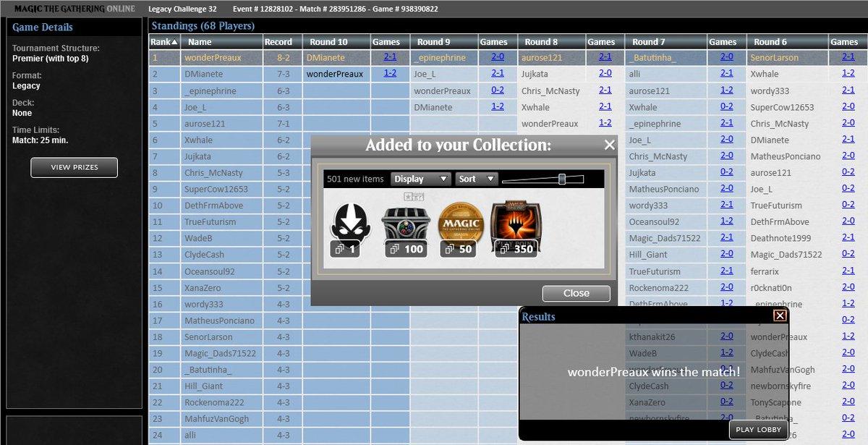Select ClydeCash in the Name column
Image resolution: width=868 pixels, height=445 pixels.
204,255
